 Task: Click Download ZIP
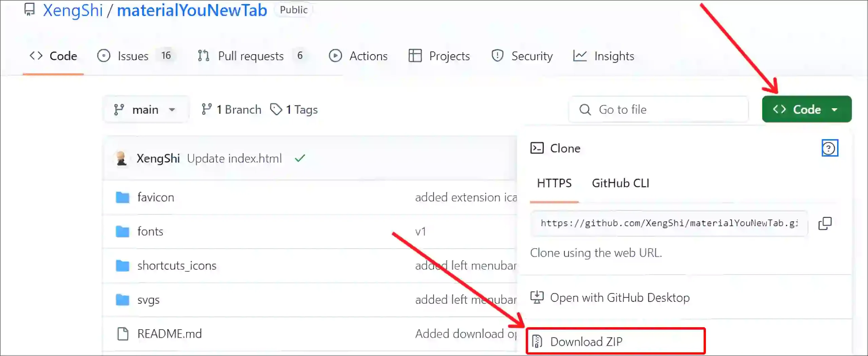click(x=615, y=341)
